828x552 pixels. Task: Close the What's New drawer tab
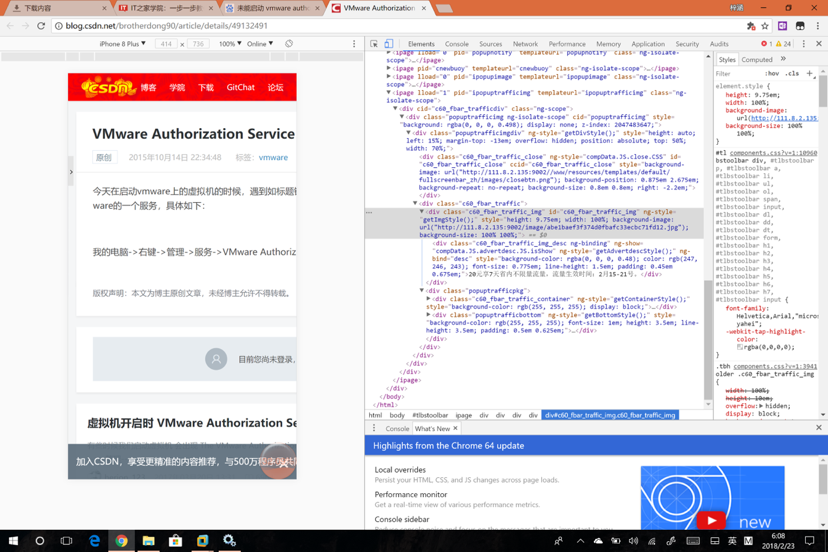(455, 428)
